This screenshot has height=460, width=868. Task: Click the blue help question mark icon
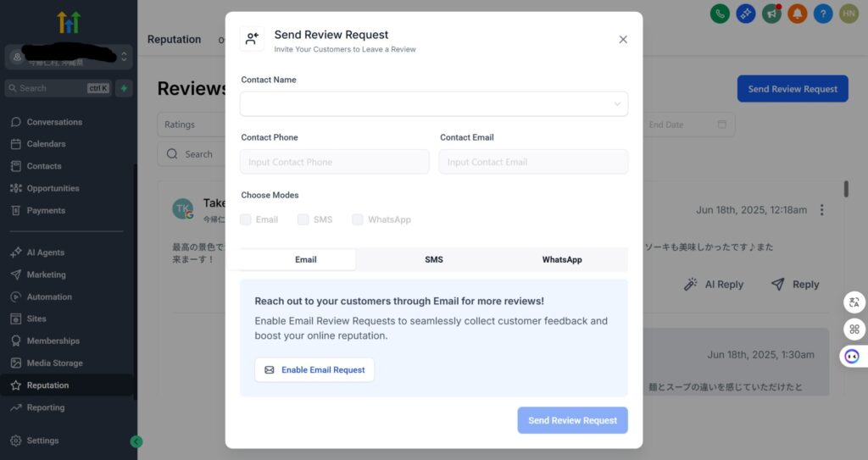click(x=823, y=14)
